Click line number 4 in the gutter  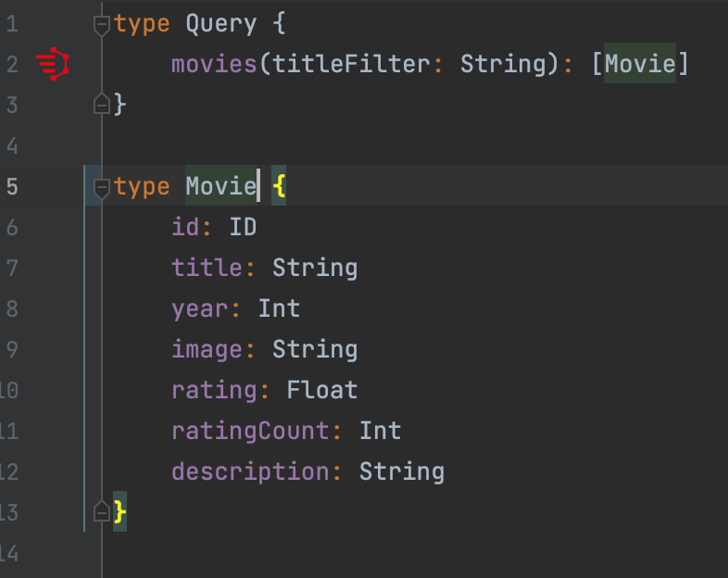[x=12, y=145]
